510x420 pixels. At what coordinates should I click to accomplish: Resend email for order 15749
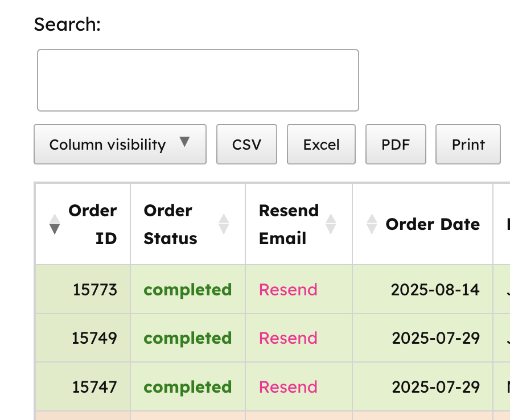288,338
